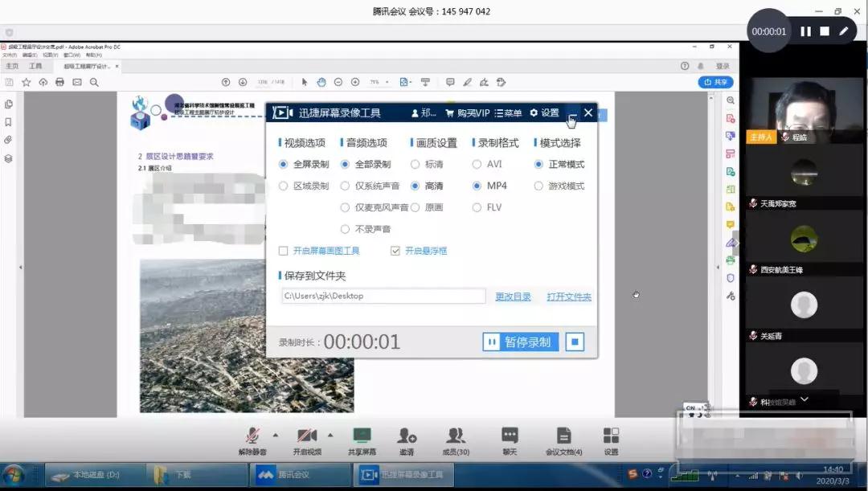Screen dimensions: 868x491
Task: Switch to the 主页 tab in Acrobat
Action: tap(12, 67)
